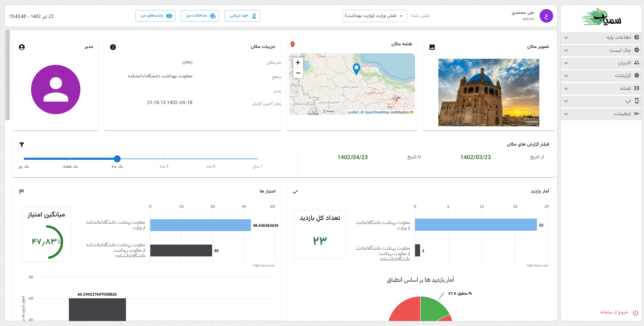The image size is (644, 326).
Task: Open the purple user avatar ع
Action: (x=546, y=16)
